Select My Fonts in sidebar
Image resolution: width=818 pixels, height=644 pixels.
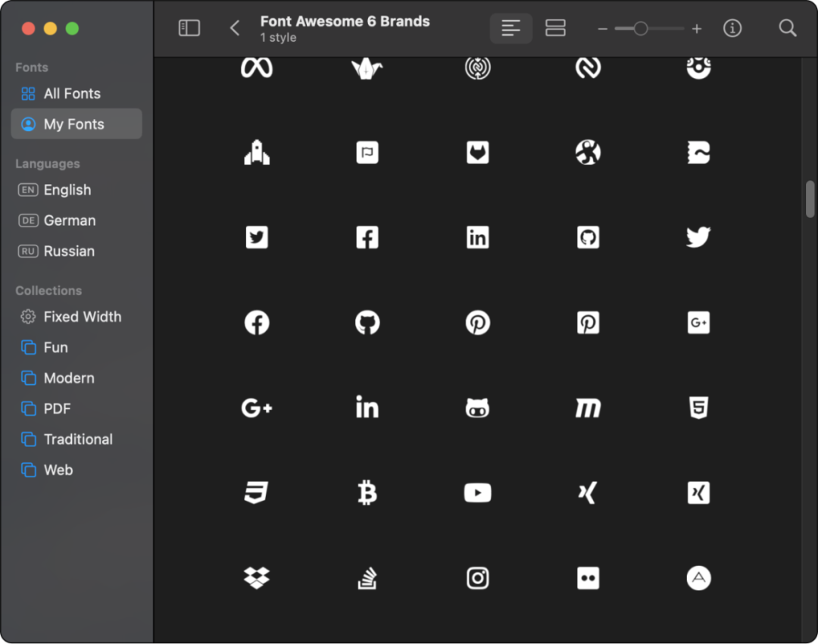tap(76, 123)
